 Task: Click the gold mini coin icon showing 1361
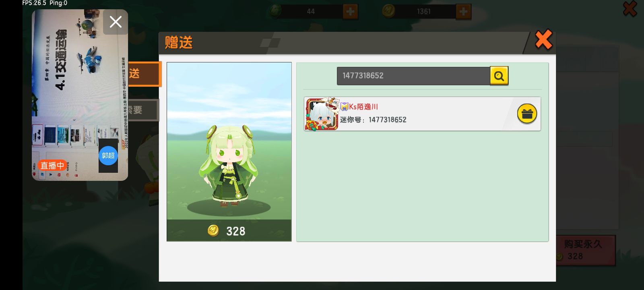388,11
